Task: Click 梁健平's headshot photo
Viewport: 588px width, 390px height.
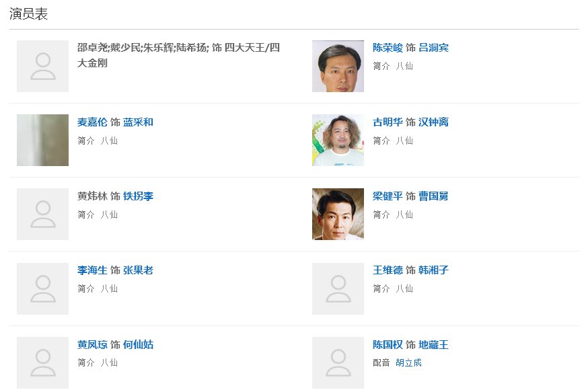Action: coord(338,214)
